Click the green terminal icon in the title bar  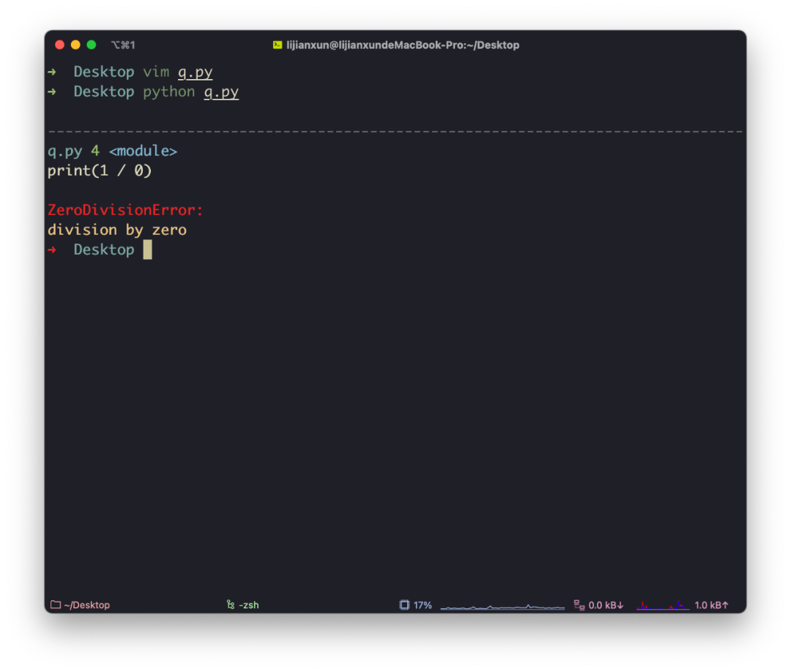278,45
